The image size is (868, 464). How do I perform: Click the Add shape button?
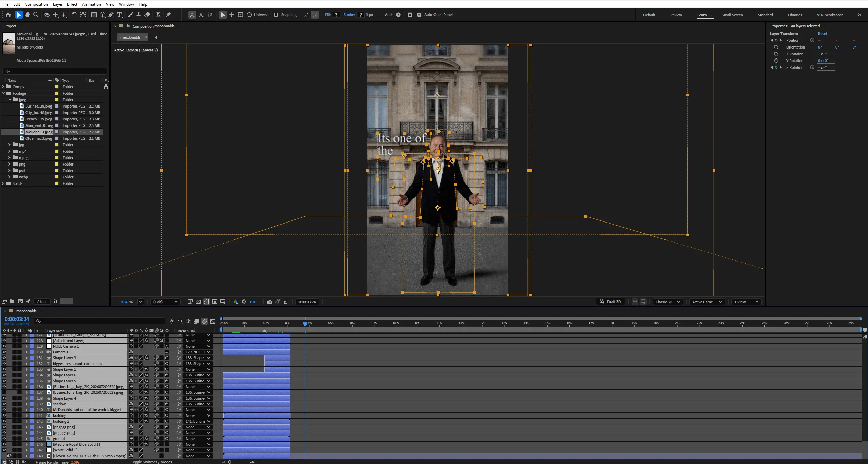click(398, 15)
